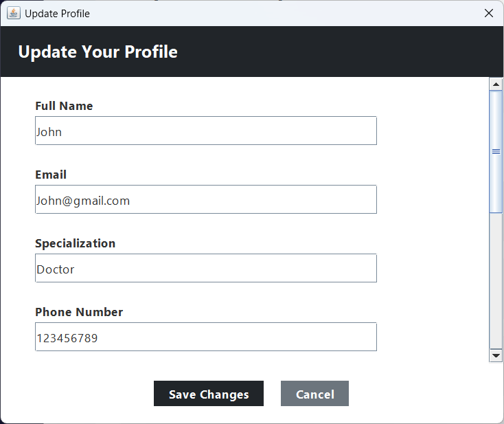Click the Phone Number text field
Screen dimensions: 504x424
206,337
